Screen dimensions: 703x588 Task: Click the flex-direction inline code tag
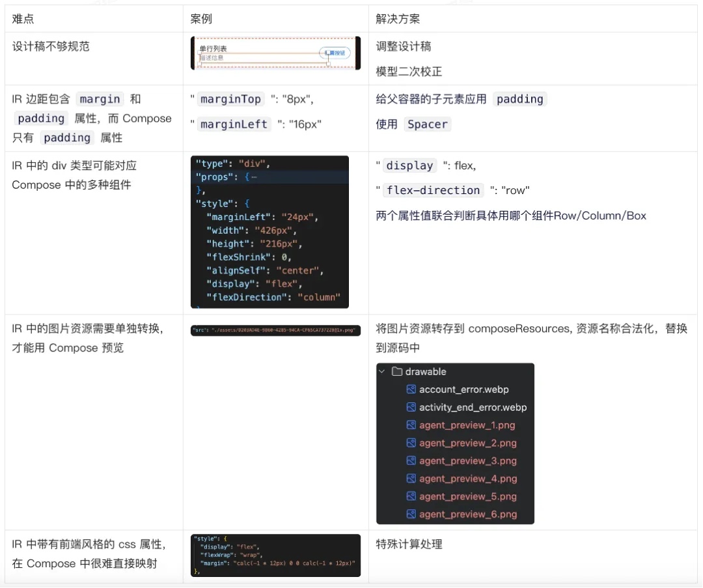[x=432, y=190]
